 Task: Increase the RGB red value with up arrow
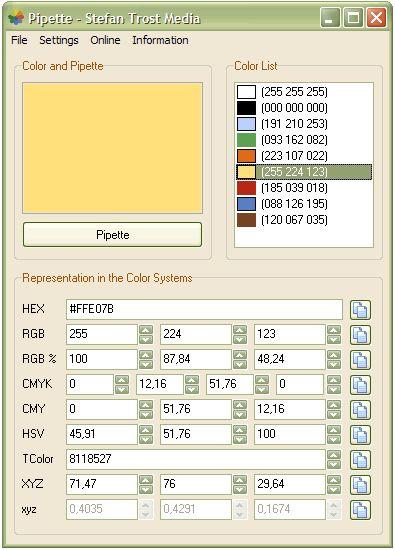[x=146, y=330]
